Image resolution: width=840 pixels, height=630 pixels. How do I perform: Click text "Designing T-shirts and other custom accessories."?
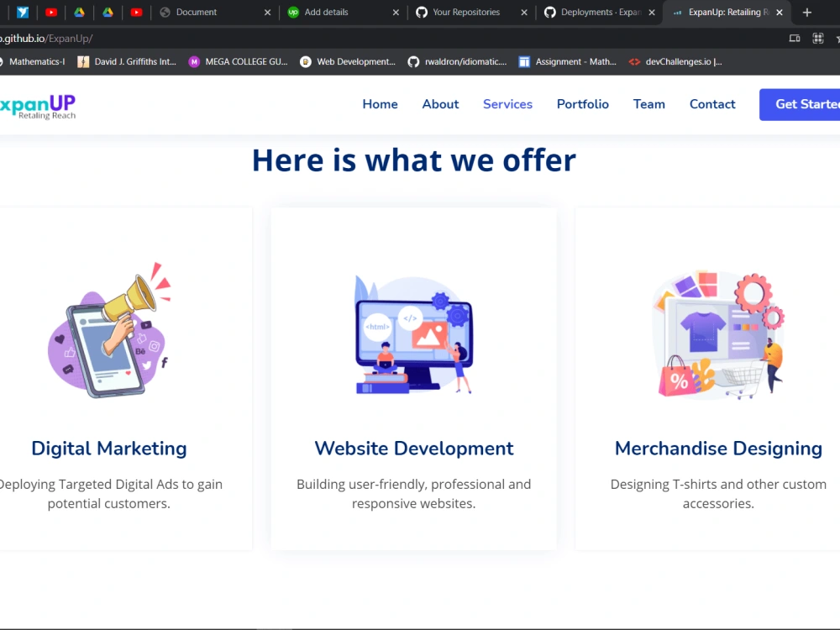(x=718, y=494)
